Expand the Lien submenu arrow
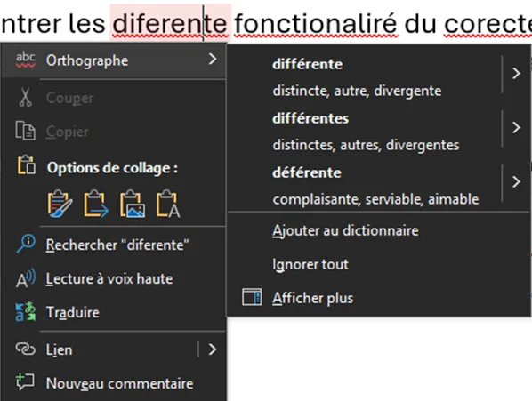The height and width of the screenshot is (401, 532). 213,349
